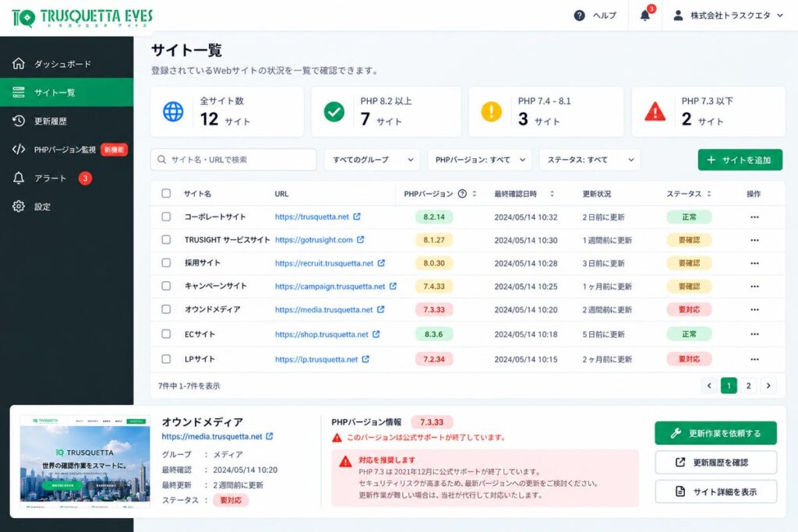This screenshot has height=532, width=798.
Task: Click the PHP 7.4 - 8.1 summary card
Action: pyautogui.click(x=546, y=111)
